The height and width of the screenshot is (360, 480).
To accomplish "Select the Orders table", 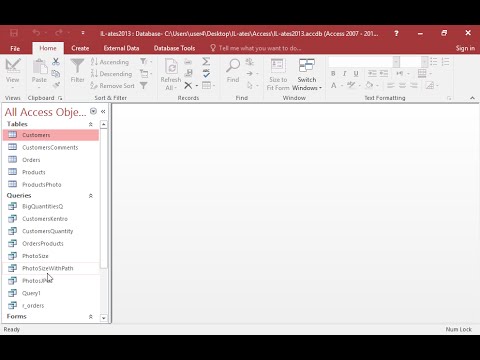I will click(x=51, y=160).
